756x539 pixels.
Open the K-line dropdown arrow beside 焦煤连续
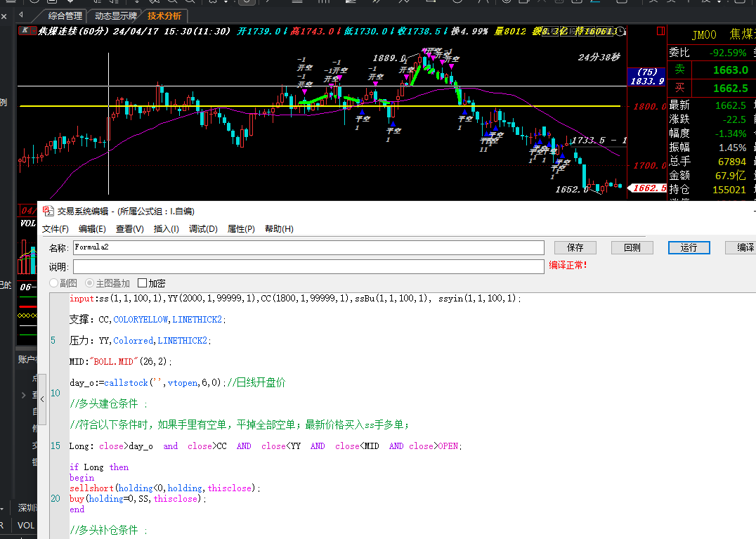pyautogui.click(x=34, y=30)
